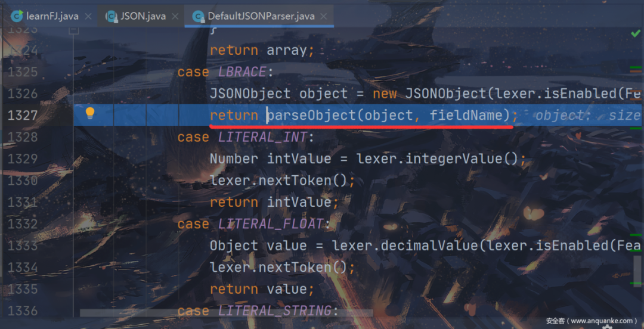Click the LBRACE case label
The height and width of the screenshot is (329, 644).
point(242,72)
